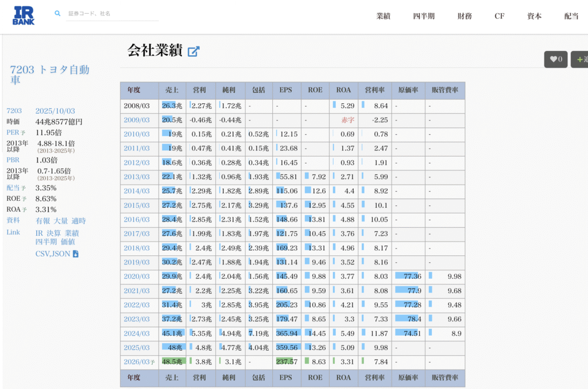This screenshot has height=389, width=588.
Task: Open external link icon beside 会社業績
Action: tap(194, 51)
